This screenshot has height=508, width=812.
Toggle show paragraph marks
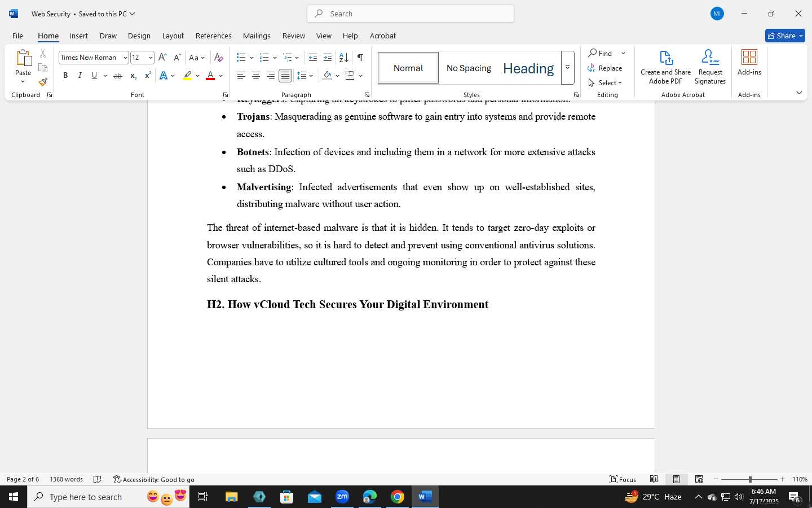click(x=360, y=58)
